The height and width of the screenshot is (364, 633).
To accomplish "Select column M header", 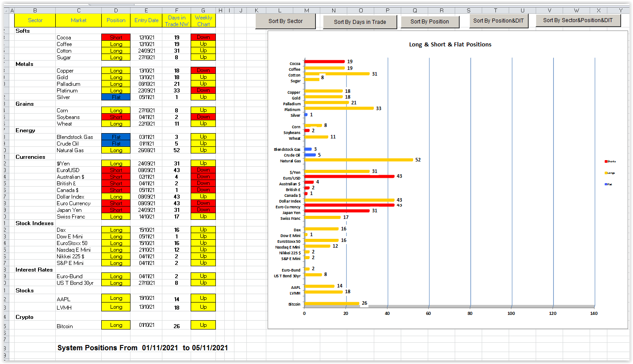I will point(307,10).
